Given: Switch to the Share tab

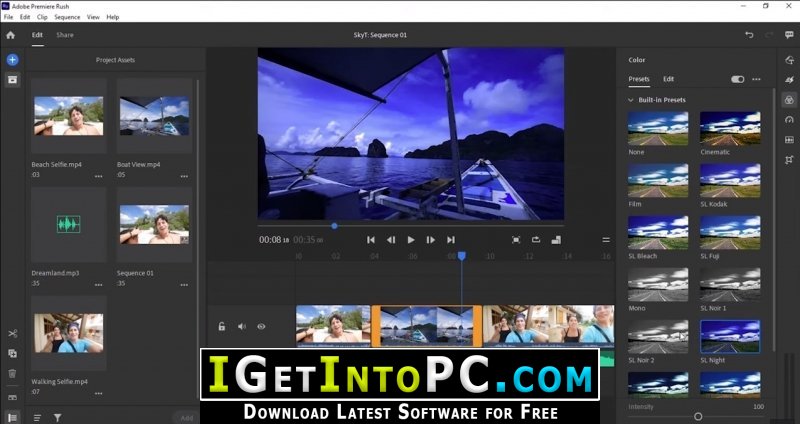Looking at the screenshot, I should point(65,35).
